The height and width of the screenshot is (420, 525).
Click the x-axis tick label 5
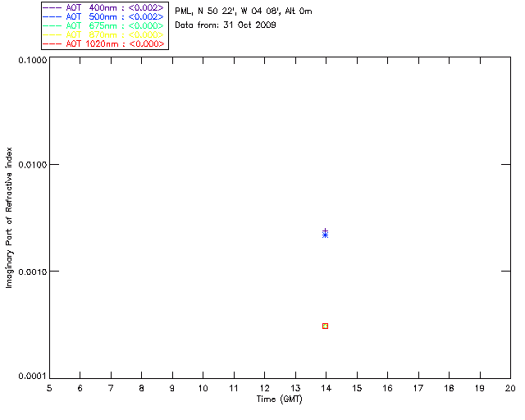pyautogui.click(x=49, y=388)
